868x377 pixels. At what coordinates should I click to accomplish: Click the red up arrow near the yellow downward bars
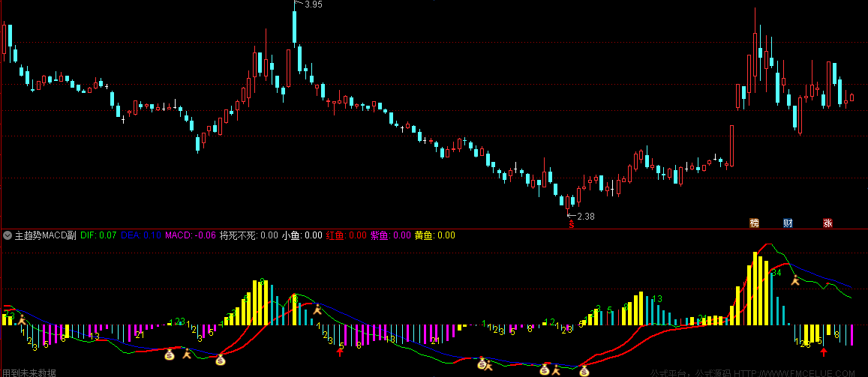[x=824, y=353]
